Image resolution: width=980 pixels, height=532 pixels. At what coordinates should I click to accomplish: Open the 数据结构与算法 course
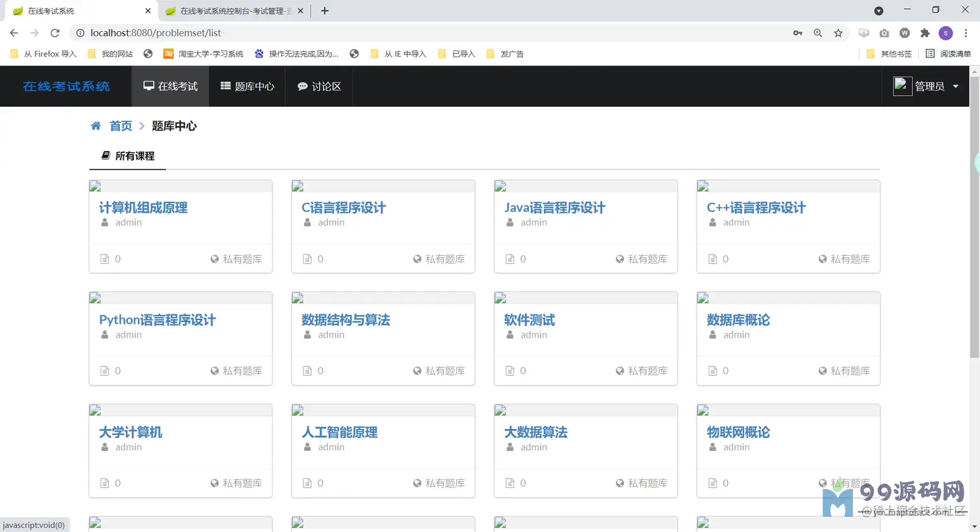pos(345,319)
